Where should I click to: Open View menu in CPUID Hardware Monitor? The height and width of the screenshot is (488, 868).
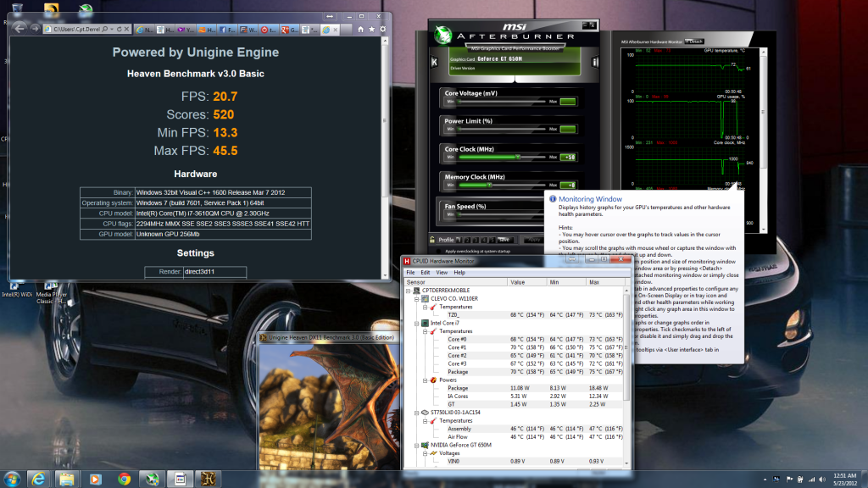click(x=442, y=272)
